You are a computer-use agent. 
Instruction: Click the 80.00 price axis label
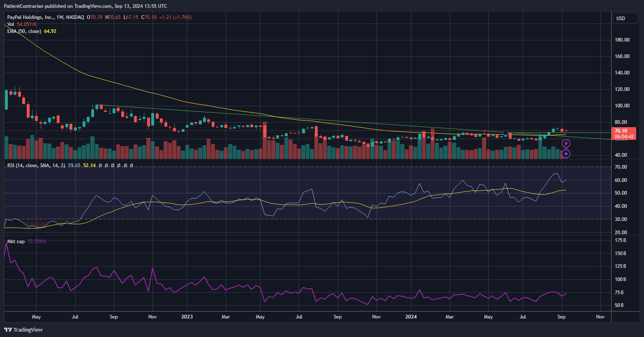621,122
